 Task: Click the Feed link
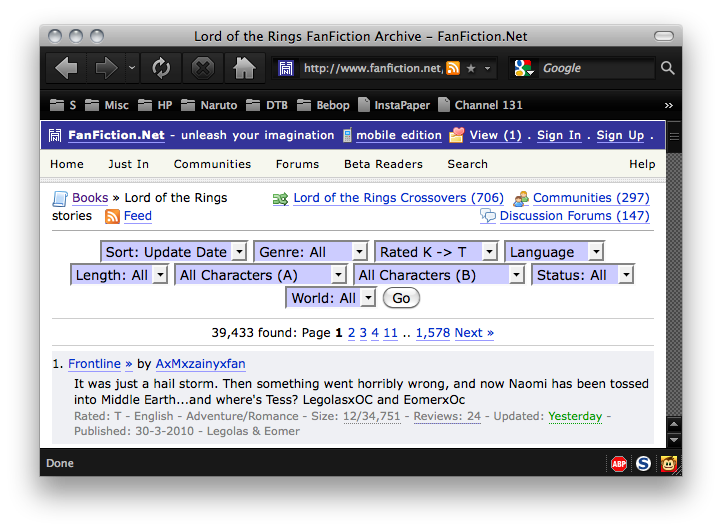pos(138,216)
